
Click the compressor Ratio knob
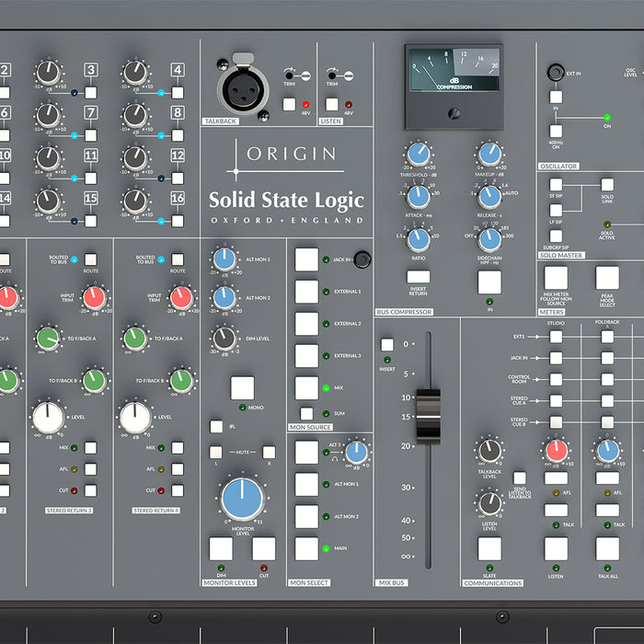(x=418, y=238)
